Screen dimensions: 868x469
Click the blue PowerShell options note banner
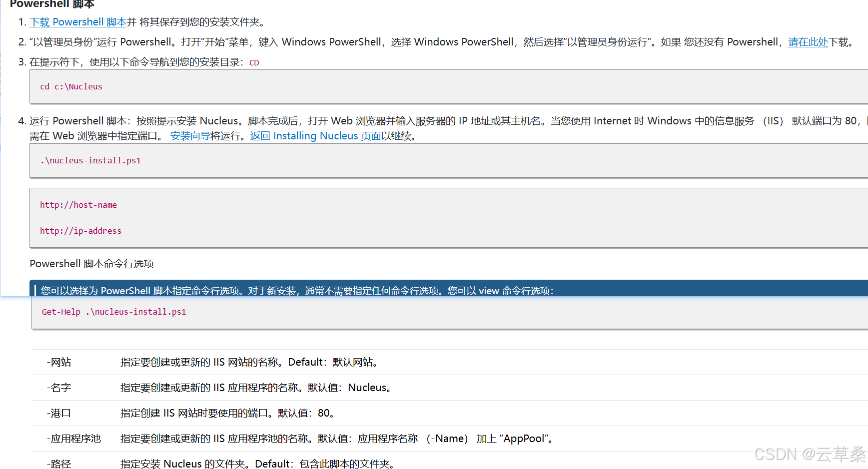point(449,288)
